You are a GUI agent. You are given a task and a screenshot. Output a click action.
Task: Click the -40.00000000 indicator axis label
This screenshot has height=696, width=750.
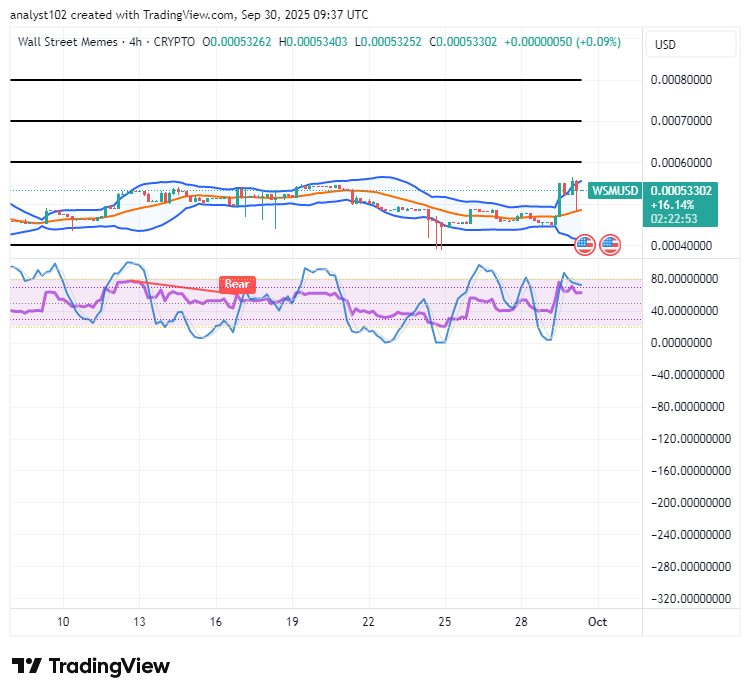[x=688, y=375]
